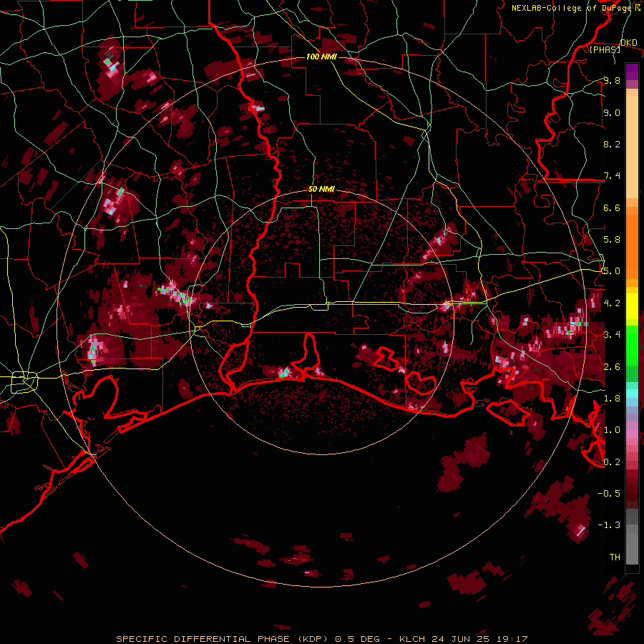Click the 6.6 value on the color scale
The image size is (644, 644).
point(612,208)
